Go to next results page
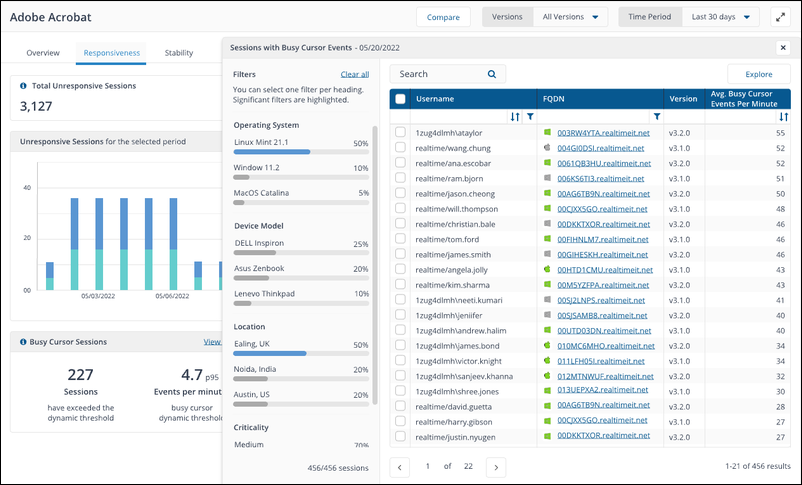The width and height of the screenshot is (802, 485). click(x=494, y=466)
